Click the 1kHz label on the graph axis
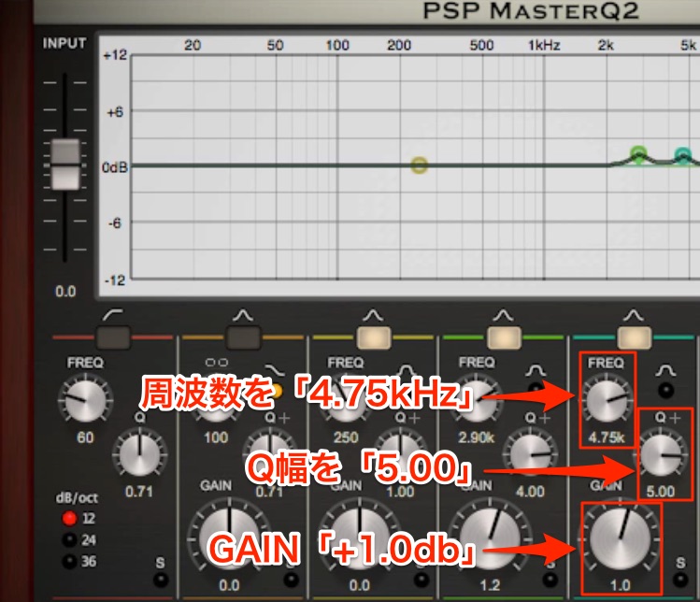The image size is (700, 602). pos(544,45)
